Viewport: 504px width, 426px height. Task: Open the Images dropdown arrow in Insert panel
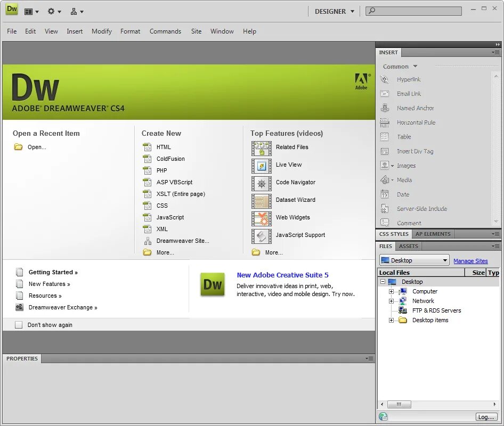click(x=392, y=166)
